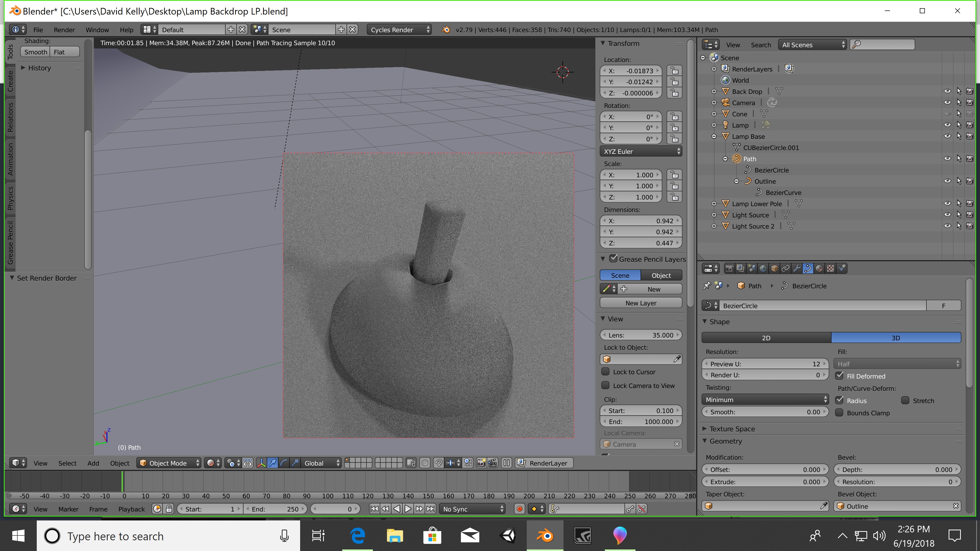Screen dimensions: 980x551
Task: Click the Lens 35.000 value slider
Action: click(641, 335)
